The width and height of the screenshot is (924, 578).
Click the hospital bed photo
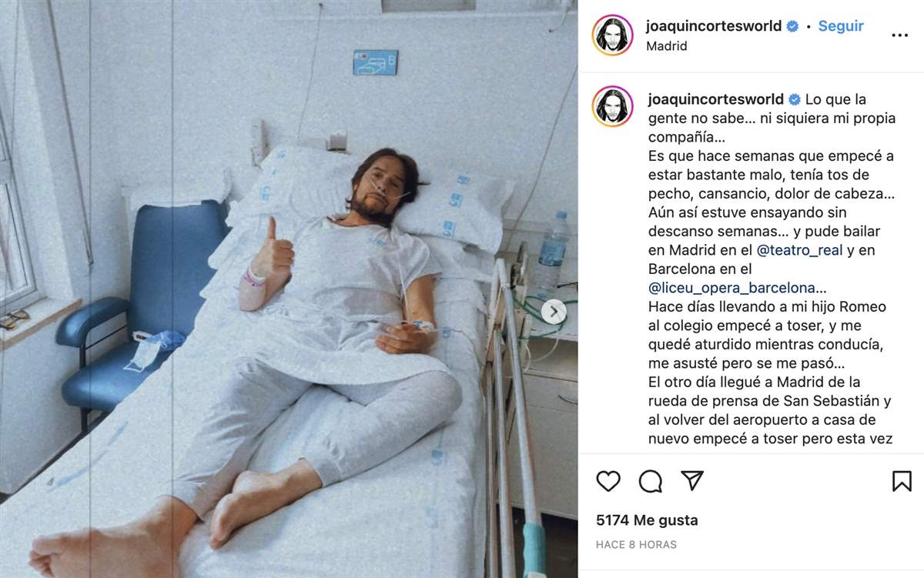pyautogui.click(x=289, y=289)
